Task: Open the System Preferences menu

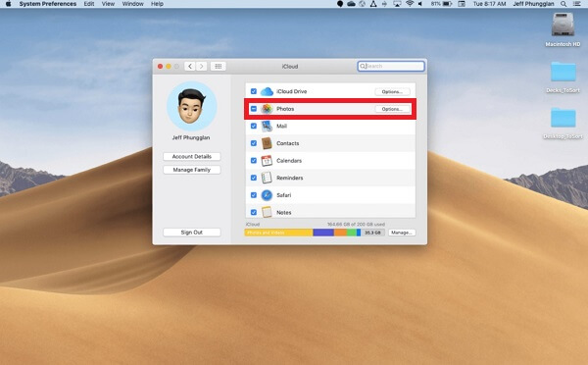Action: [48, 4]
